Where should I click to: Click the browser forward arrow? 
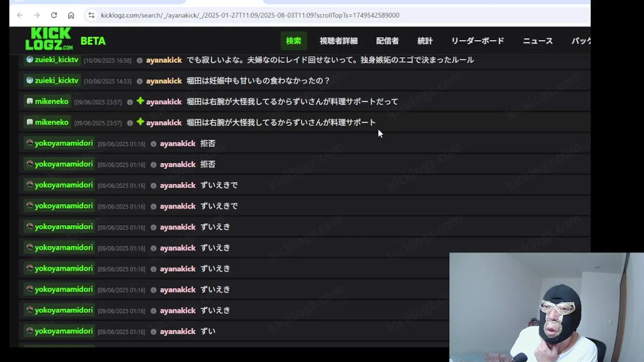pyautogui.click(x=37, y=15)
